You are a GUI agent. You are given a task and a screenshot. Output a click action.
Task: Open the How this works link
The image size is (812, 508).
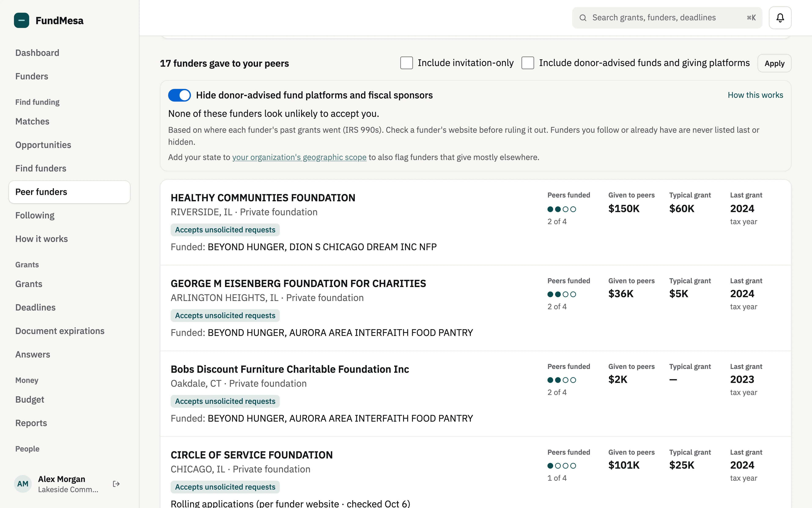click(x=755, y=95)
